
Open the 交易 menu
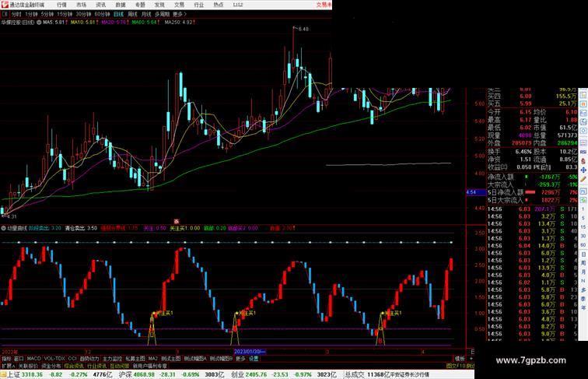pos(179,5)
